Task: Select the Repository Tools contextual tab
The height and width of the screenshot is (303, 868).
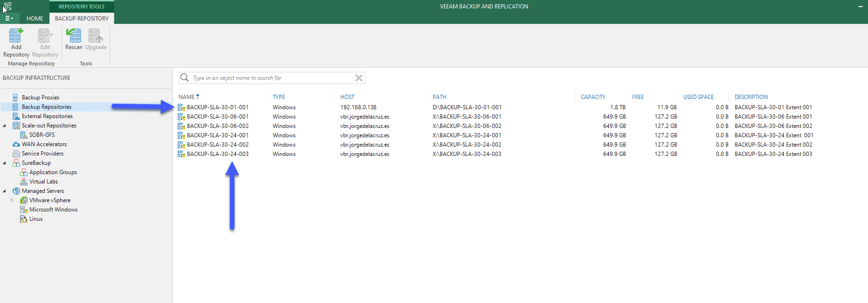Action: click(x=82, y=7)
